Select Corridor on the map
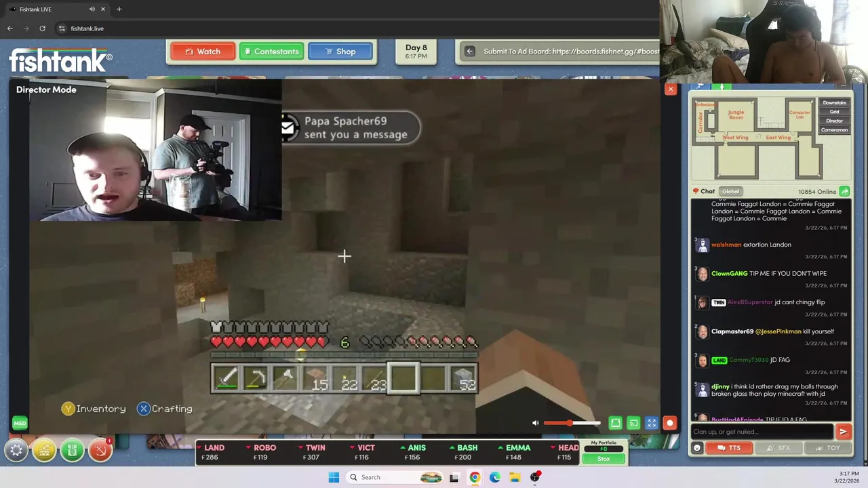Viewport: 868px width, 488px height. (701, 122)
